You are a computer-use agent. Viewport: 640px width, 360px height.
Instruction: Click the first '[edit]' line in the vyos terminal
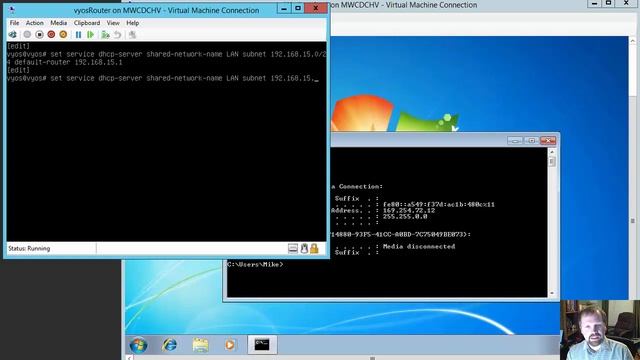[18, 46]
